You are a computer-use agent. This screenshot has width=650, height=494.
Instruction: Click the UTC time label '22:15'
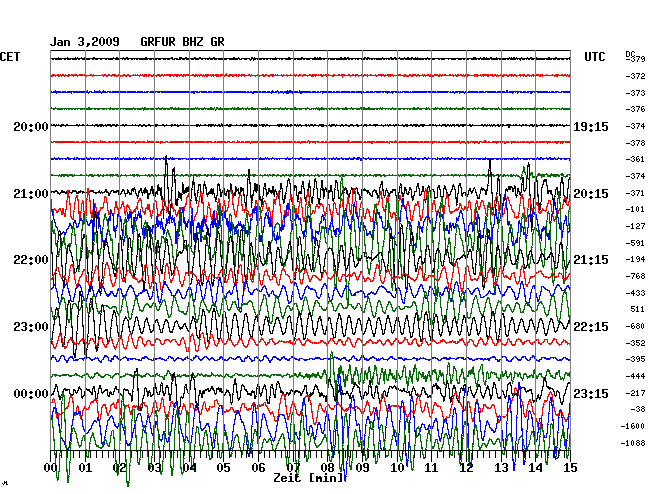click(591, 327)
